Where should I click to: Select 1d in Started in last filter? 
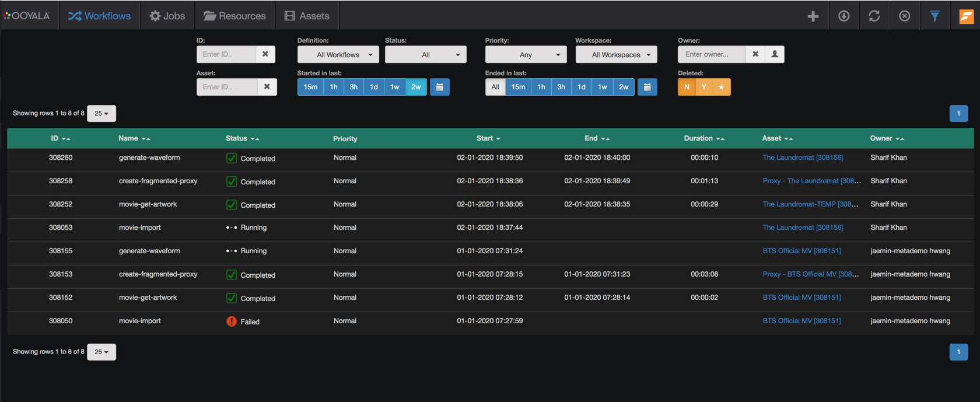tap(373, 87)
